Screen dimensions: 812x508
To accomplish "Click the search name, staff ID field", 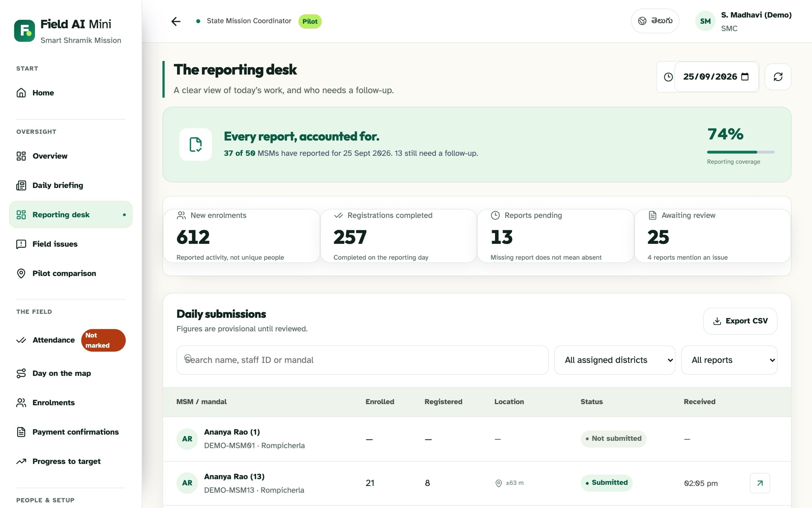I will pos(362,360).
